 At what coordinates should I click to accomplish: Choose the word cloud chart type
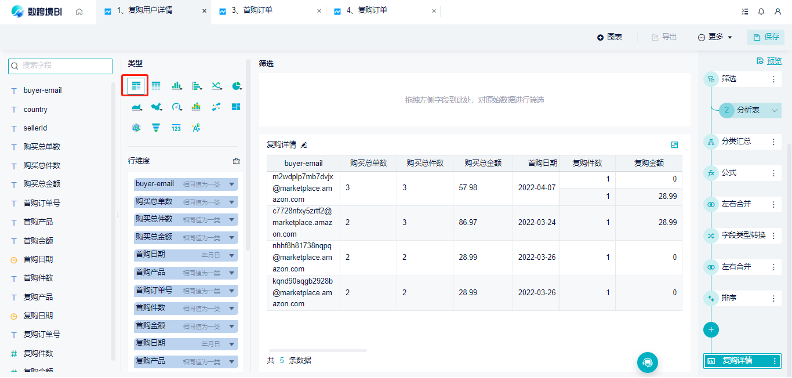[x=196, y=127]
